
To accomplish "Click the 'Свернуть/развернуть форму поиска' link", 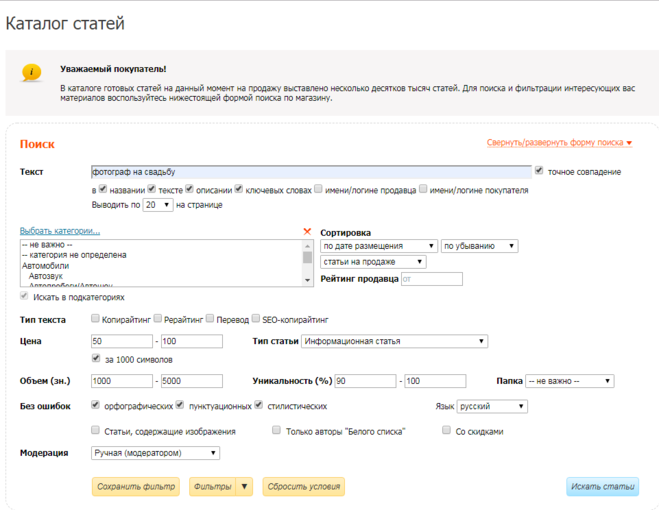I will (x=559, y=143).
